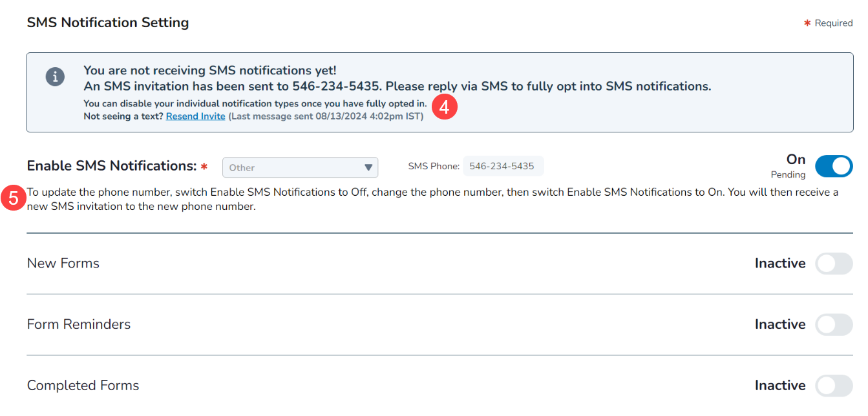
Task: Select the Completed Forms row label
Action: point(83,386)
